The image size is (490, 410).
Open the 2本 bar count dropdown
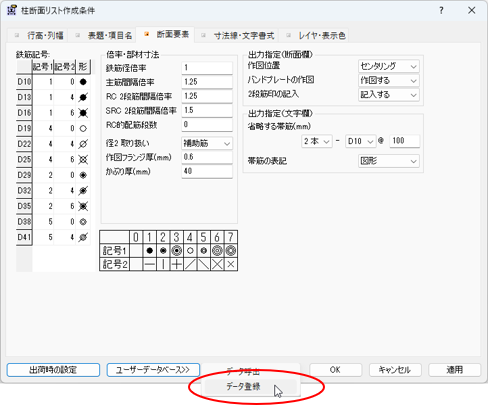[317, 141]
